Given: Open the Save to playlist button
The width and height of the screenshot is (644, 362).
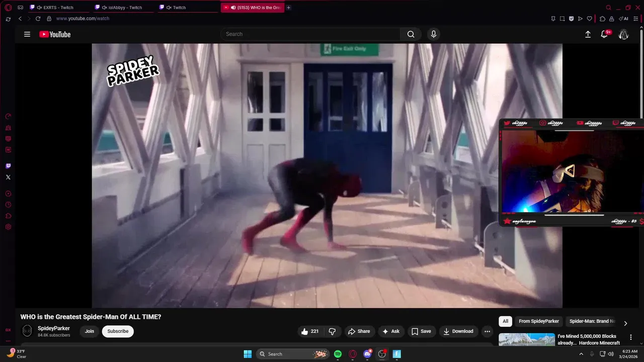Looking at the screenshot, I should (421, 331).
